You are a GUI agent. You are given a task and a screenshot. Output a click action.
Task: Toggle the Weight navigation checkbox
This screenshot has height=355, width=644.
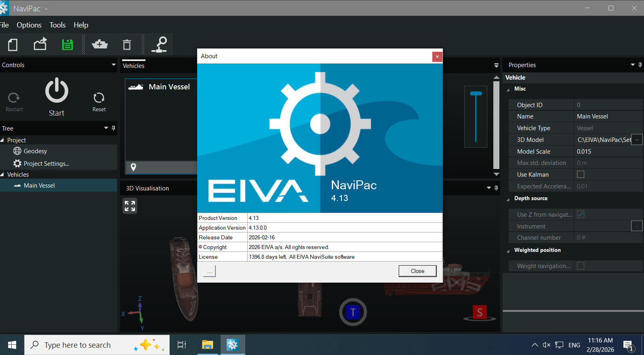(x=581, y=266)
